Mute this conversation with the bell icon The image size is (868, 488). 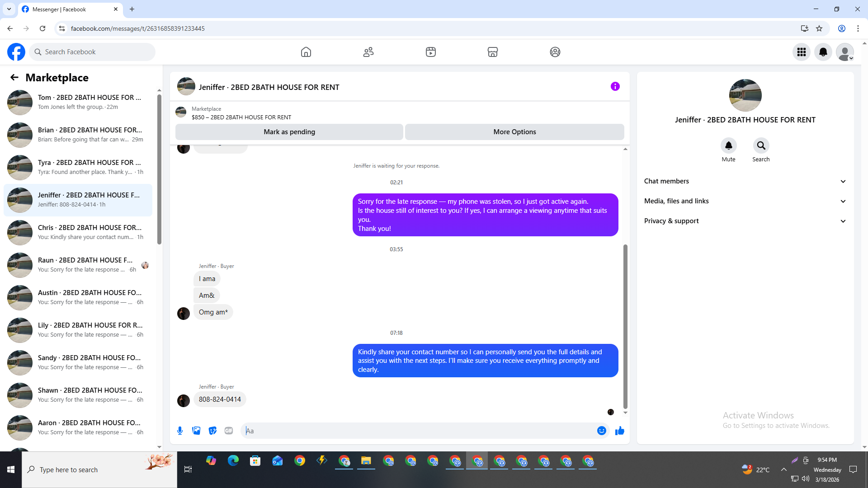coord(728,145)
